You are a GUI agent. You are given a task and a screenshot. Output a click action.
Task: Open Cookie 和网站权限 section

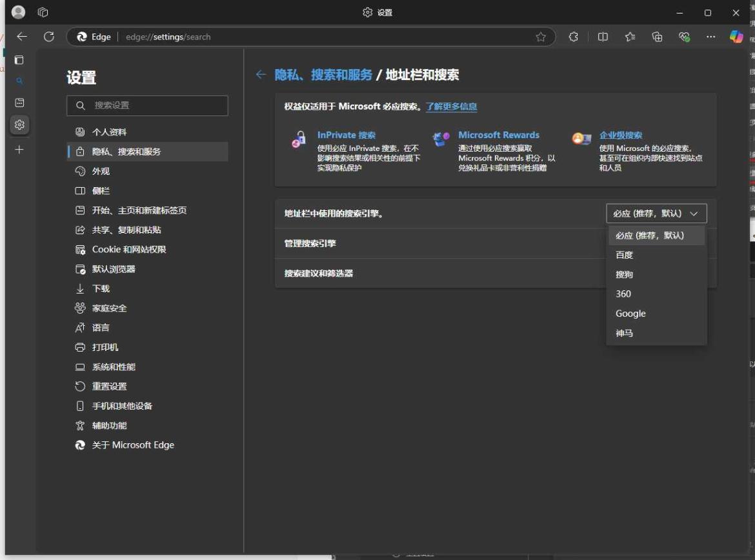[147, 250]
